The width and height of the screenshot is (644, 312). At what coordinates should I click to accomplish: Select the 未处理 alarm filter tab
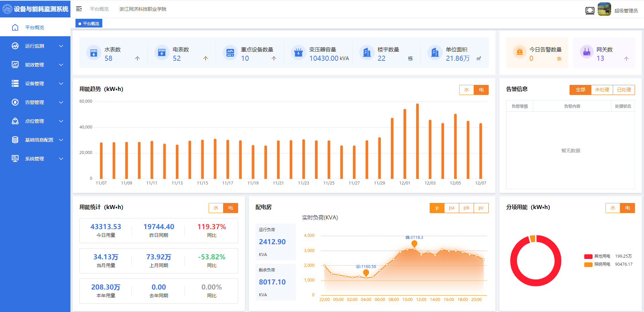tap(602, 90)
